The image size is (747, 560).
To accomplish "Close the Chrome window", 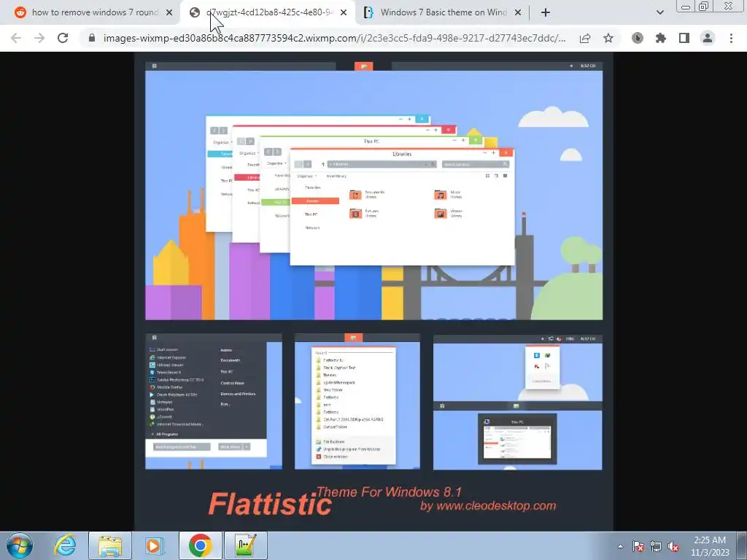I will [729, 7].
